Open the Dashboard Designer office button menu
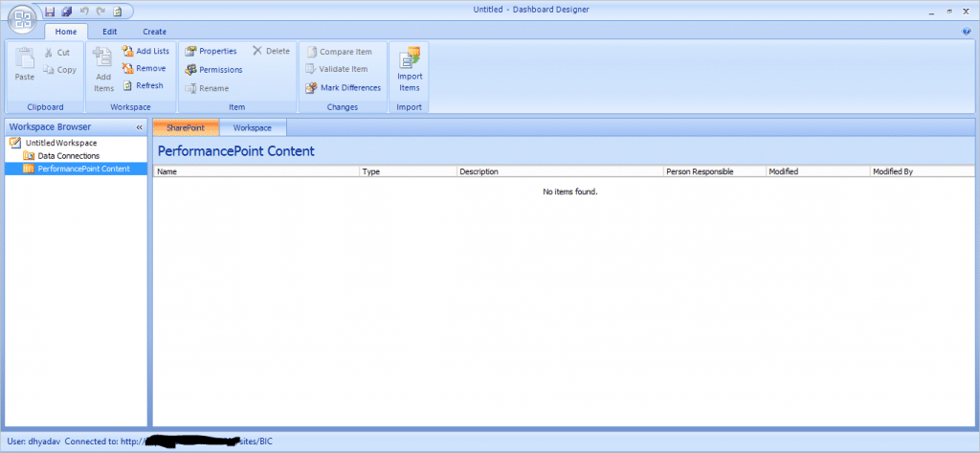 (22, 17)
